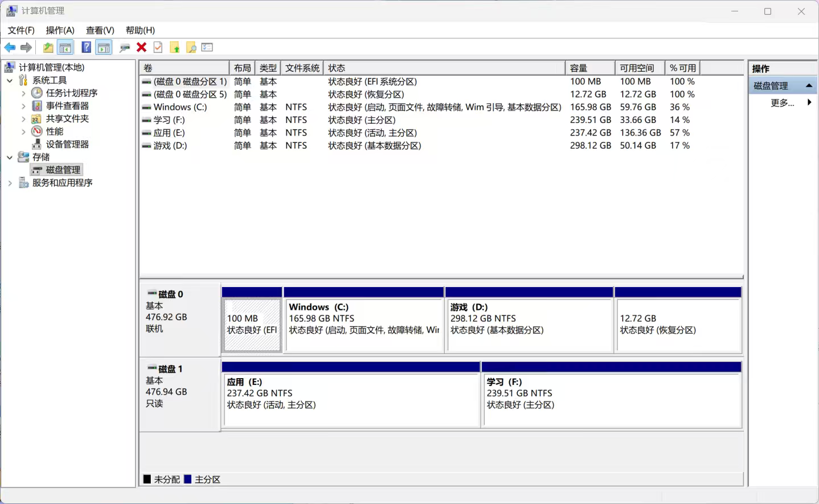Sort by the 卷 column header
The image size is (819, 504).
[x=185, y=68]
